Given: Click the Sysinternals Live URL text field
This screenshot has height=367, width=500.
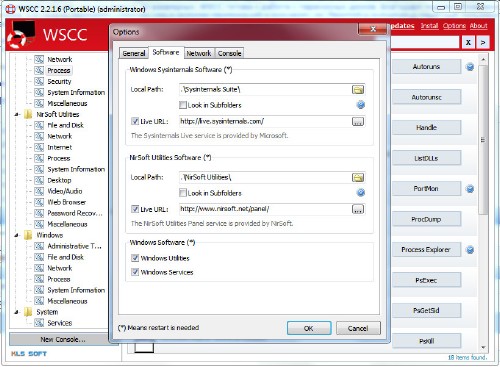Looking at the screenshot, I should [x=265, y=122].
